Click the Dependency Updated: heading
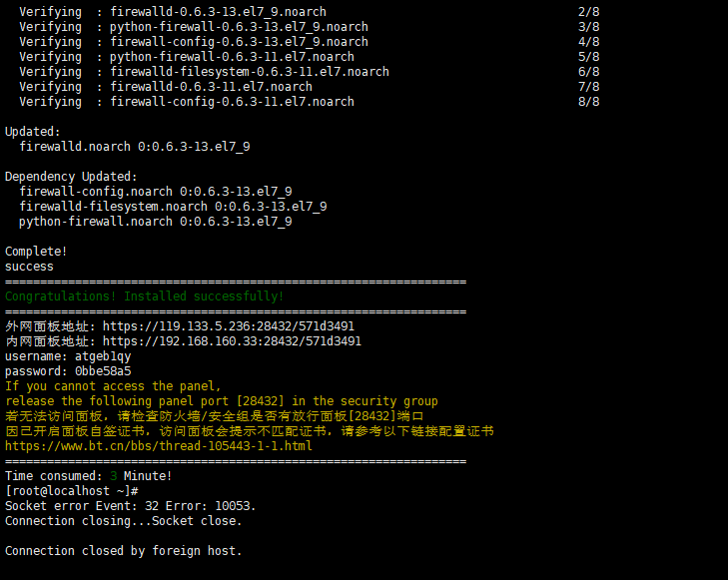728x580 pixels. (71, 177)
